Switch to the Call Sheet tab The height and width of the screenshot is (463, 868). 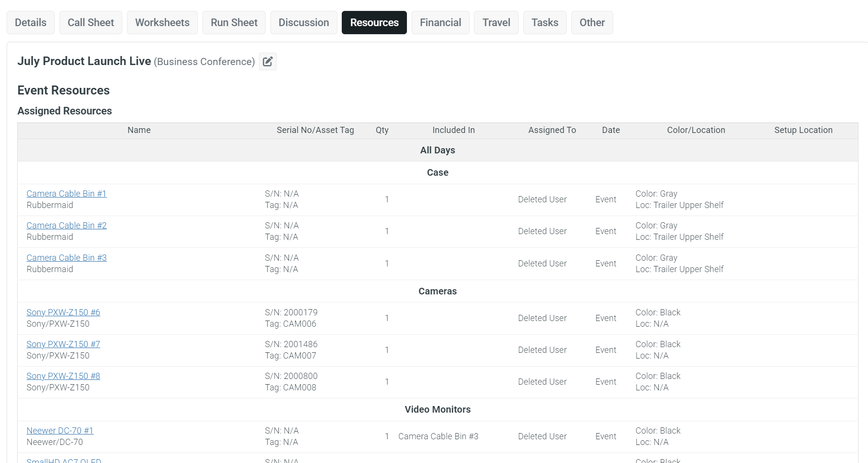(91, 23)
